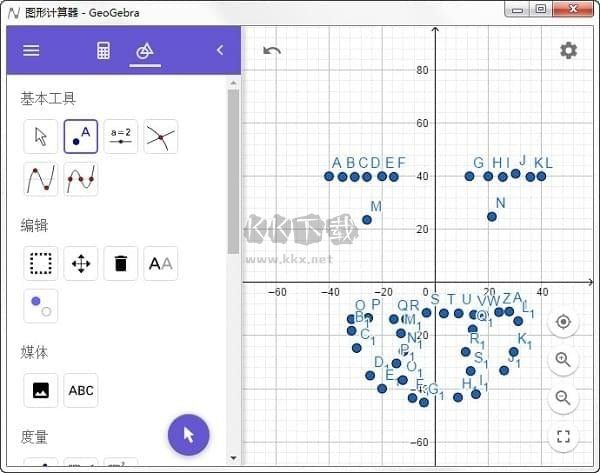Undo the last action
This screenshot has width=600, height=473.
pos(272,51)
